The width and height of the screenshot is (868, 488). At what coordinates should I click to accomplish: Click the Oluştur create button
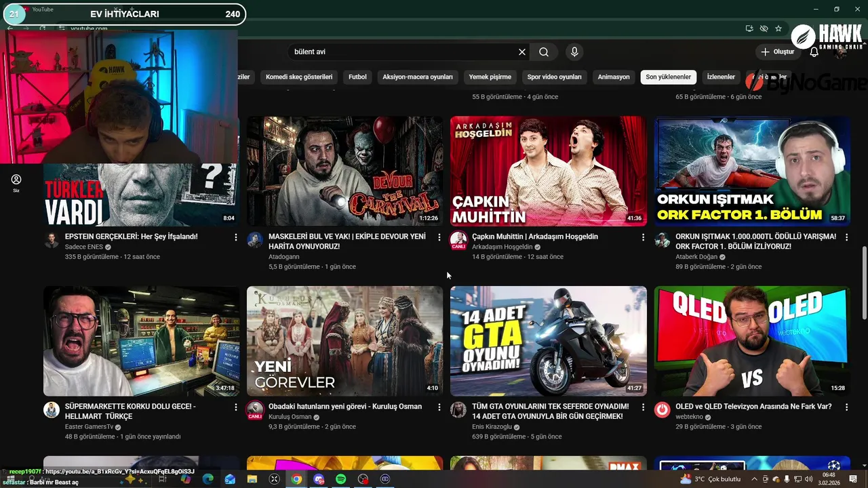tap(777, 52)
